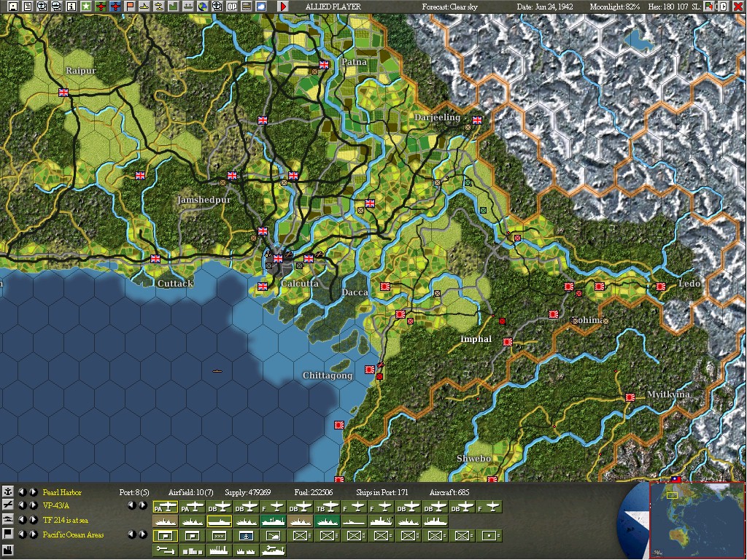
Task: Select the factory industry icon at bottom left
Action: [7, 551]
